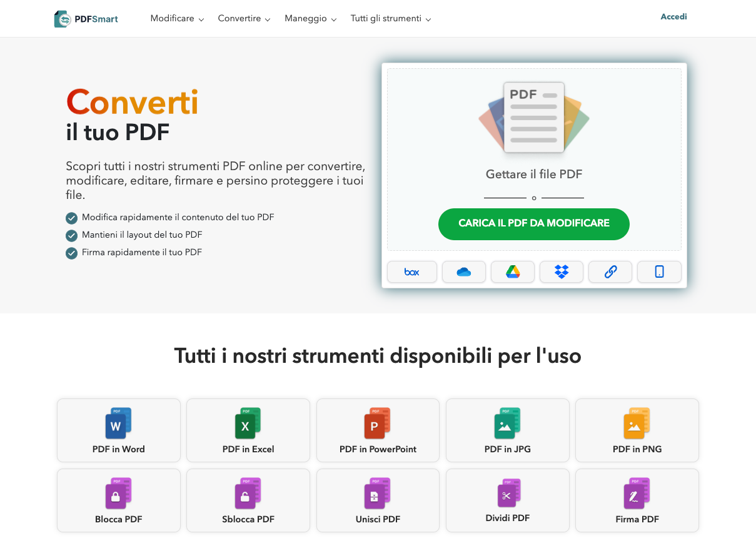The width and height of the screenshot is (756, 553).
Task: Add a PDF by URL link
Action: 610,271
